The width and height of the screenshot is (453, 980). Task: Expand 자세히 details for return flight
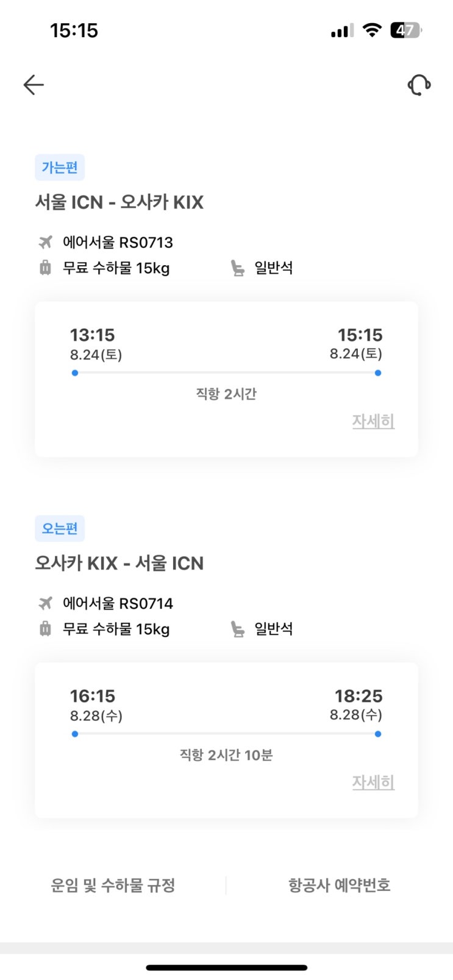point(373,782)
